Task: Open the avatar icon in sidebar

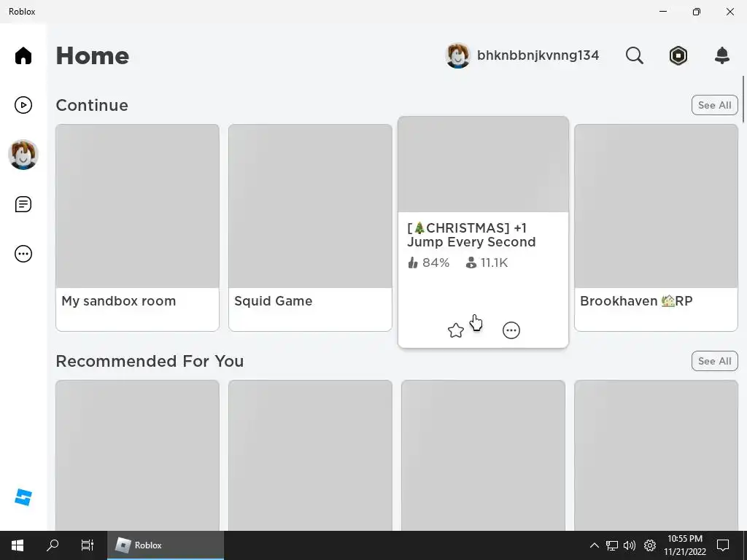Action: click(23, 155)
